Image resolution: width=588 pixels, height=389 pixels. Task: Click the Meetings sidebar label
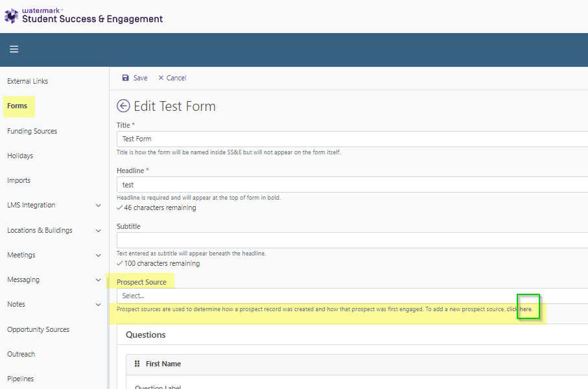pyautogui.click(x=21, y=255)
